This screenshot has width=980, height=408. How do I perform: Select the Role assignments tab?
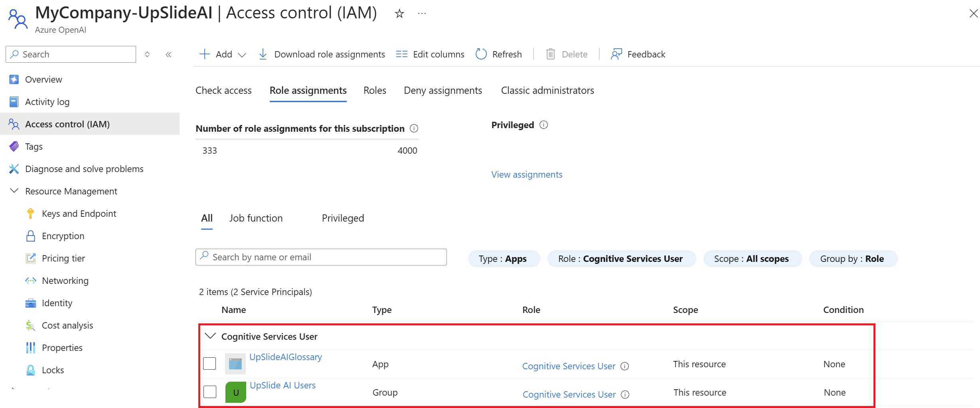point(308,91)
